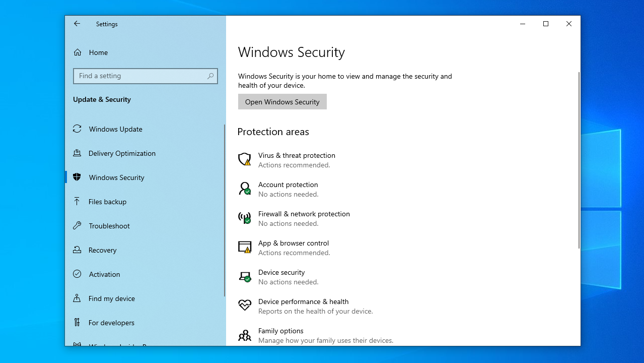This screenshot has width=644, height=363.
Task: Select the Windows Update shield icon
Action: tap(77, 129)
